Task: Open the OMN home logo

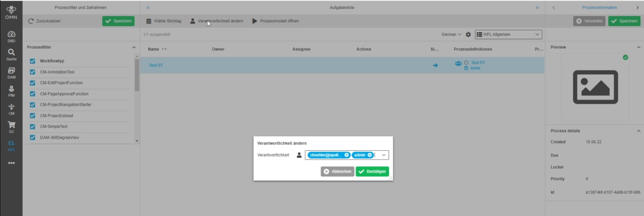Action: pyautogui.click(x=11, y=12)
